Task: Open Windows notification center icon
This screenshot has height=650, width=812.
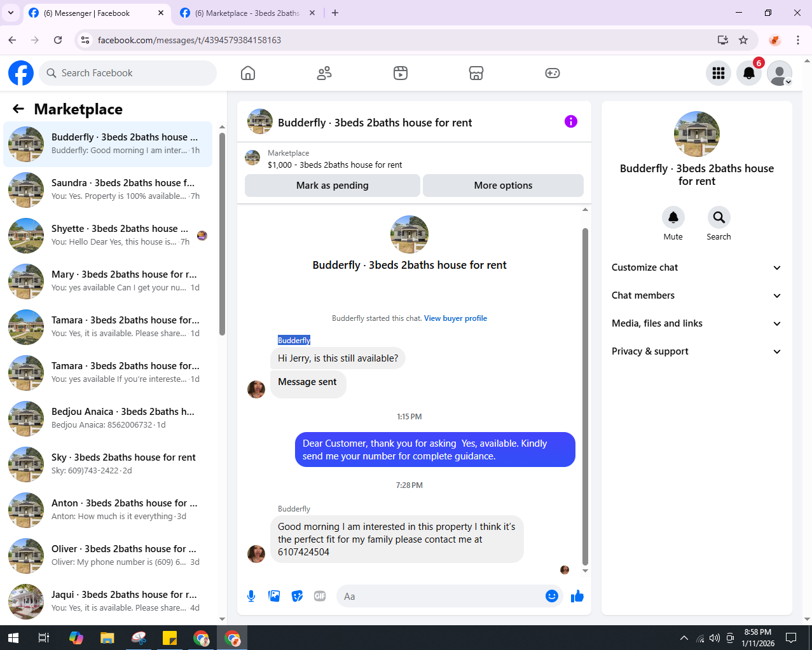Action: click(791, 638)
